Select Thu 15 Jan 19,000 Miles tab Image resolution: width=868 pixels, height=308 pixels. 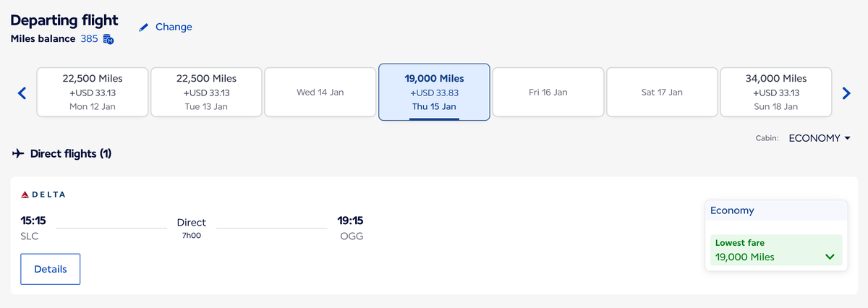tap(434, 93)
